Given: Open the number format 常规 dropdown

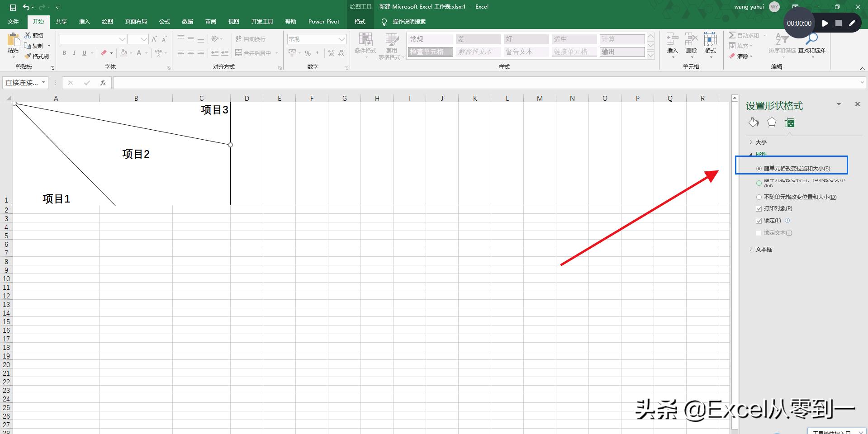Looking at the screenshot, I should tap(342, 39).
